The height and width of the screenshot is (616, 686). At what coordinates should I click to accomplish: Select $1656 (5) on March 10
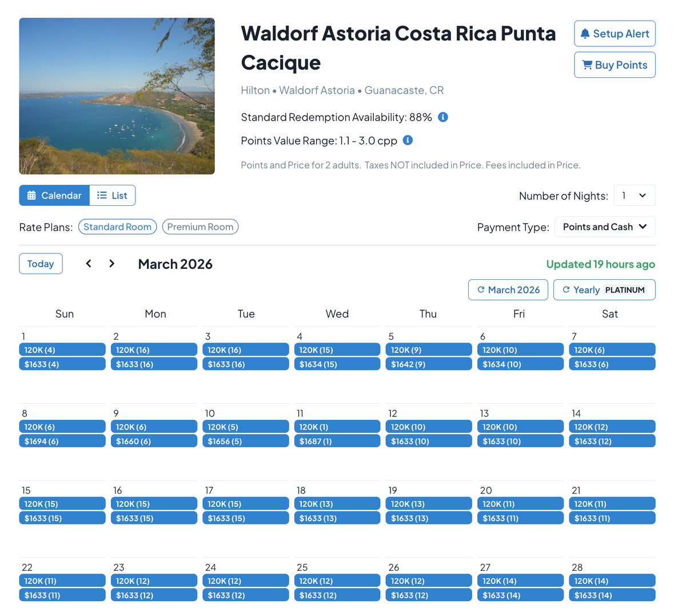coord(246,441)
